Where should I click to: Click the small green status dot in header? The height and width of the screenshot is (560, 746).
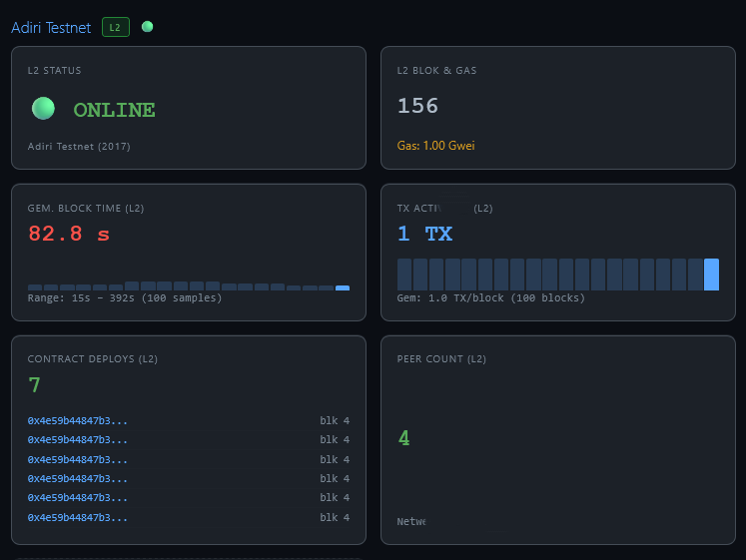(148, 27)
